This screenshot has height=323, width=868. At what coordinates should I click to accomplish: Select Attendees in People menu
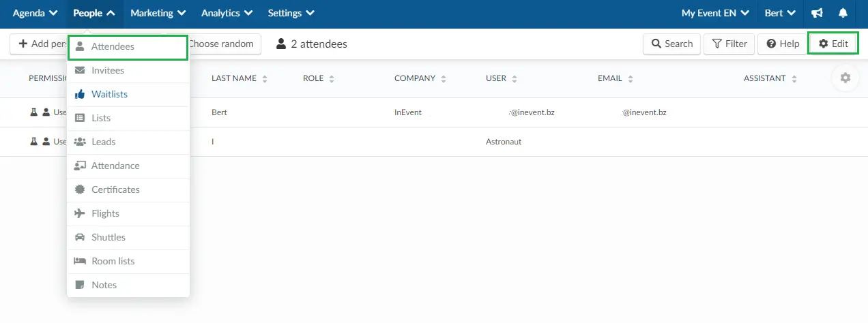[x=128, y=47]
